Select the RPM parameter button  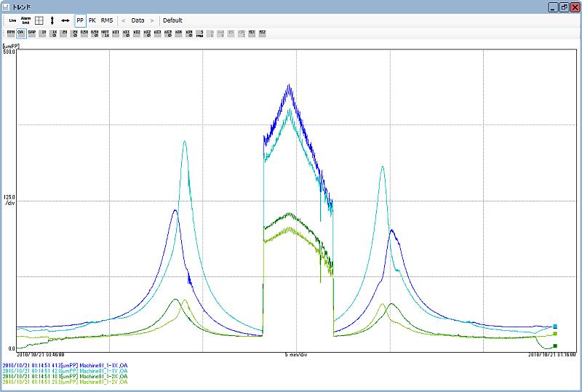click(10, 33)
